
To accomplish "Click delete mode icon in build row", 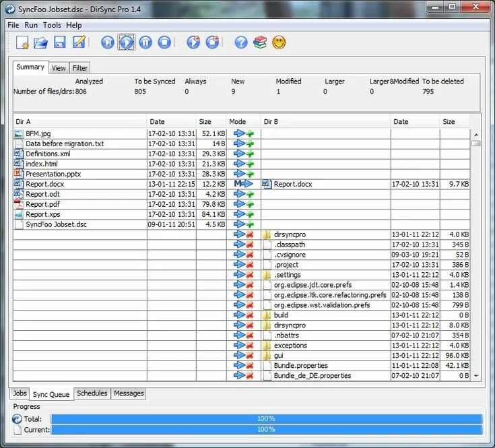I will pos(244,315).
